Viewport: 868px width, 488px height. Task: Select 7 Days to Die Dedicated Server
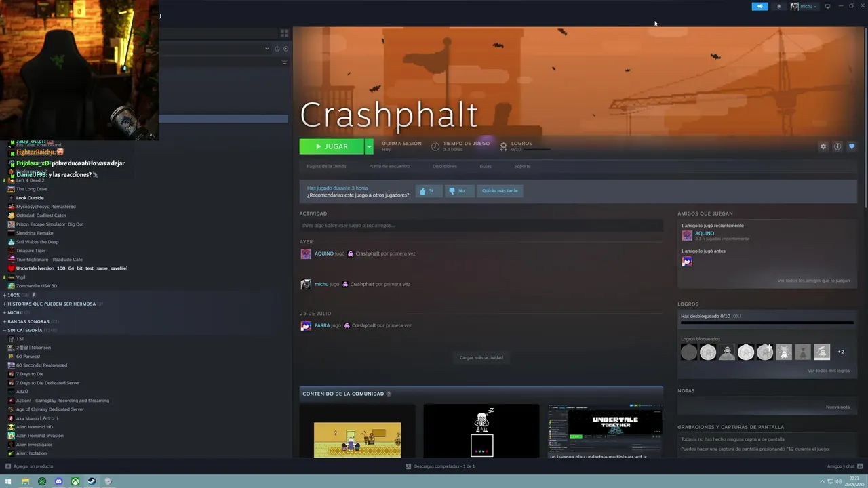[x=47, y=383]
